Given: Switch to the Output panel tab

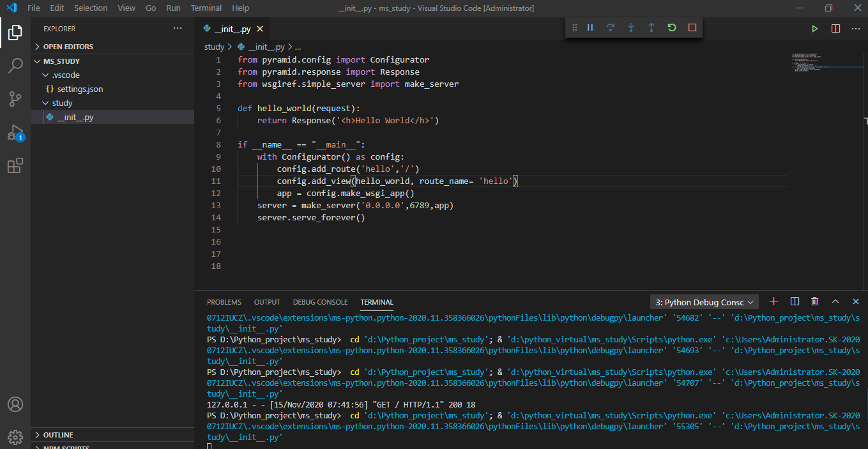Looking at the screenshot, I should click(x=267, y=302).
